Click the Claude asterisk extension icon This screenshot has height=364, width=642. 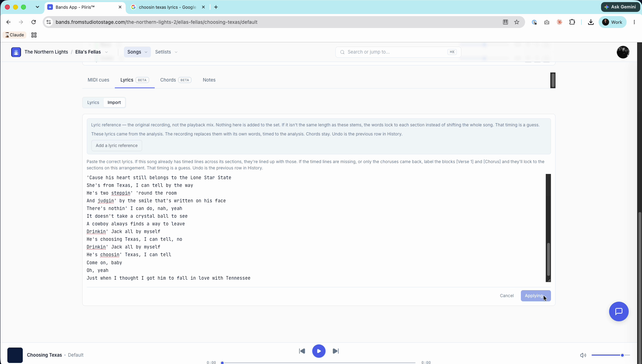pyautogui.click(x=559, y=22)
